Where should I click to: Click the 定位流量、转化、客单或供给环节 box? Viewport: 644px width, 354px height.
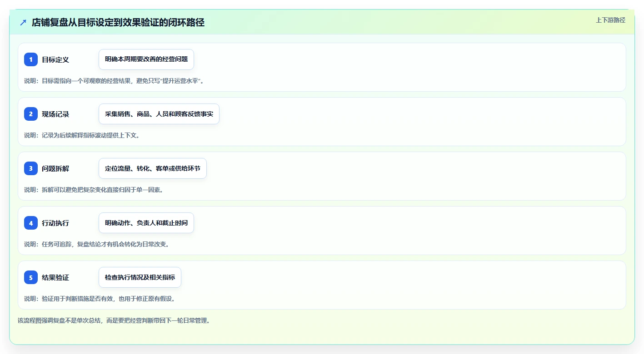click(153, 168)
